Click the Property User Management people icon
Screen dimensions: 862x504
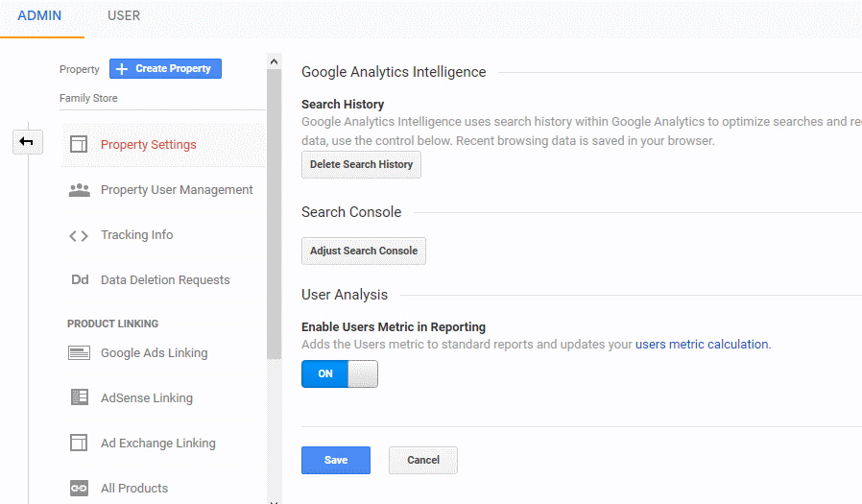point(79,190)
